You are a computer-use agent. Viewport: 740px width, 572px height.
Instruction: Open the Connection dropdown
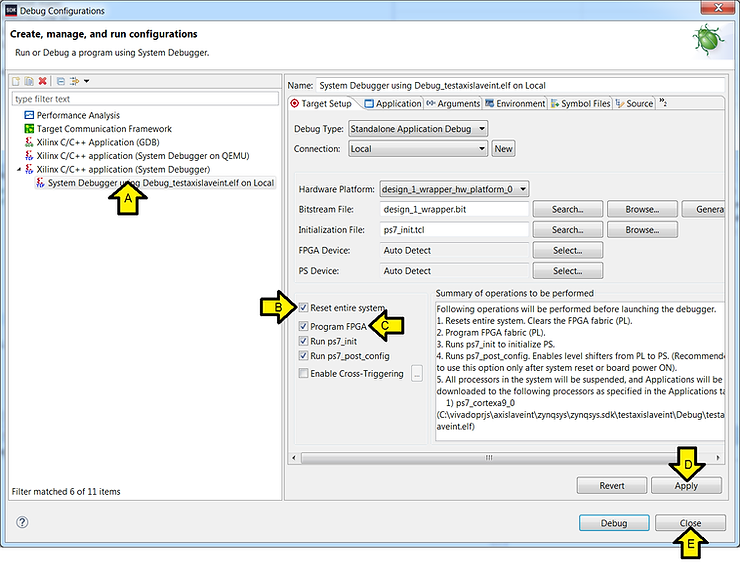(x=418, y=149)
